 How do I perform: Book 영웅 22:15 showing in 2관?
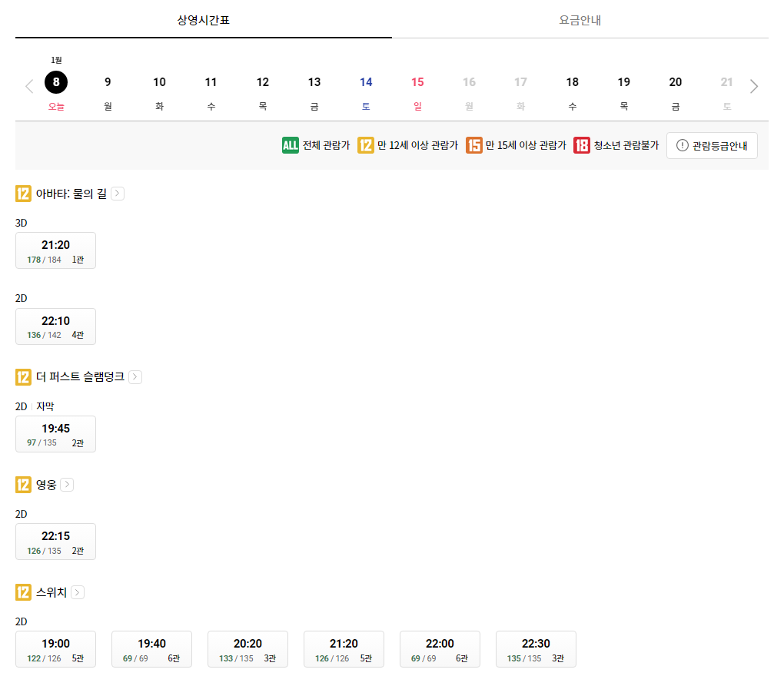pyautogui.click(x=55, y=542)
